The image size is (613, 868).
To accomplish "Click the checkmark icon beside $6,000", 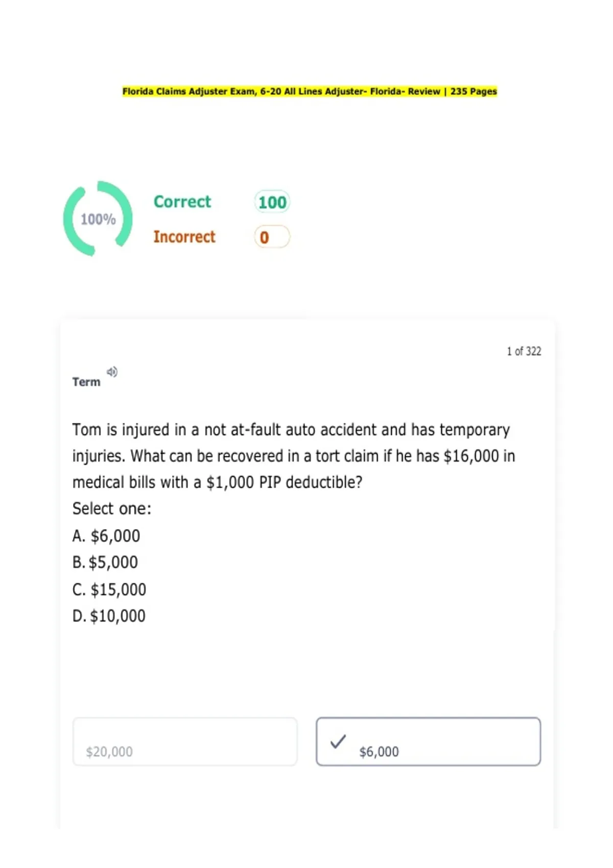I will (338, 741).
